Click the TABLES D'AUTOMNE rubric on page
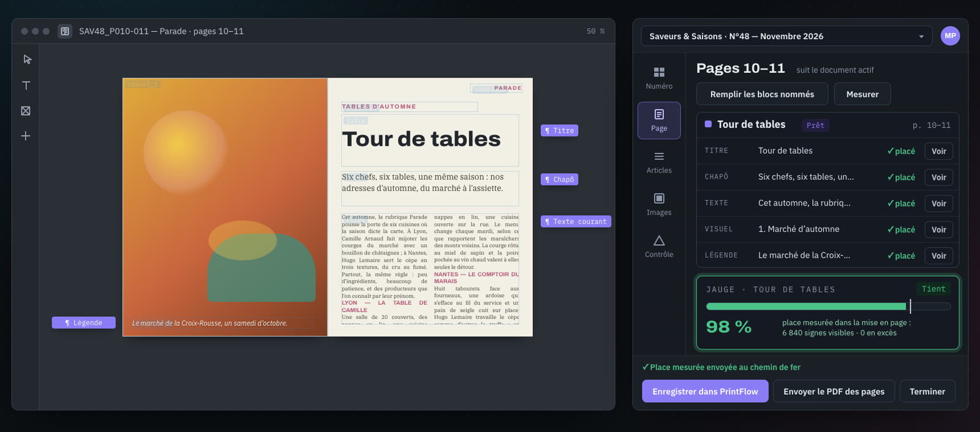Viewport: 980px width, 432px height. [379, 107]
